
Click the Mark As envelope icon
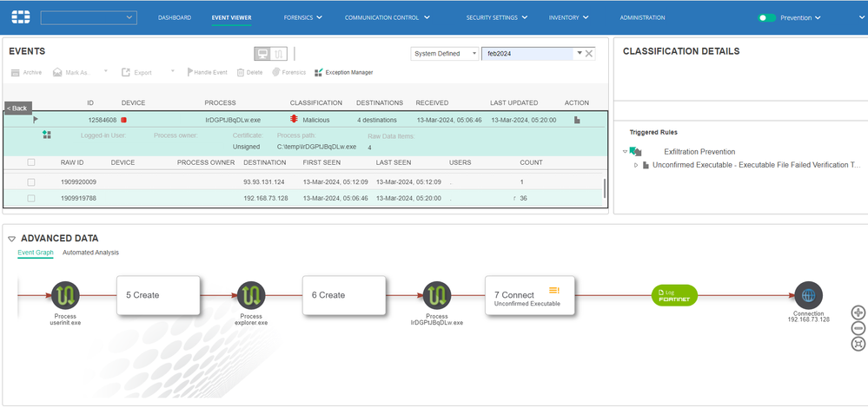point(57,72)
